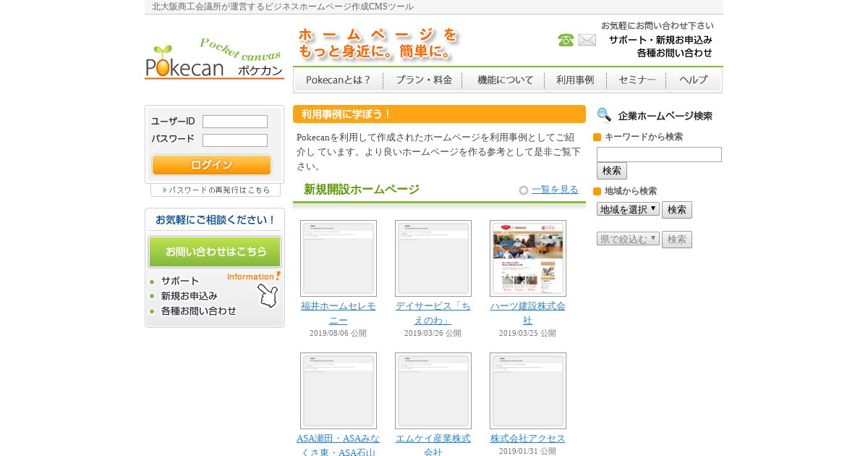Click the 2019/03/25 公開 date text
The image size is (868, 456).
click(527, 333)
